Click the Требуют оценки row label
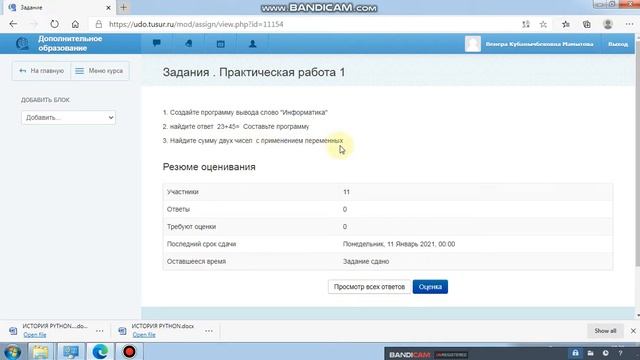The width and height of the screenshot is (640, 360). click(x=191, y=227)
